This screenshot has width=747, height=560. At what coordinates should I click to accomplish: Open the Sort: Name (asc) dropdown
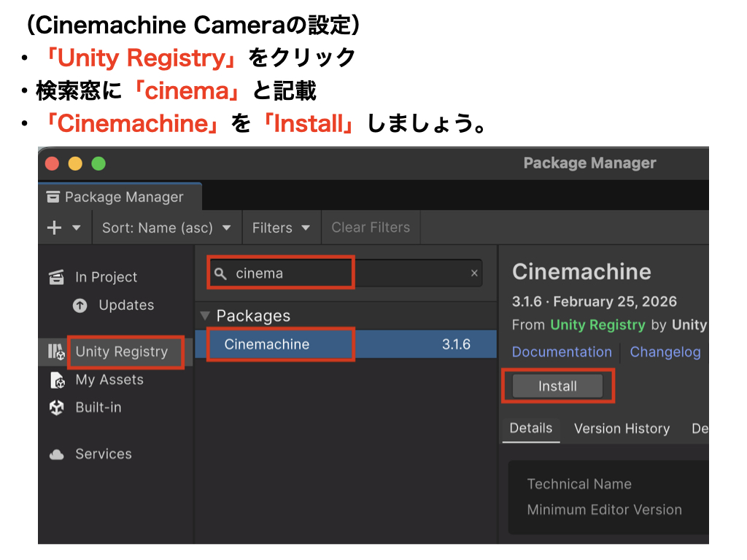[166, 227]
